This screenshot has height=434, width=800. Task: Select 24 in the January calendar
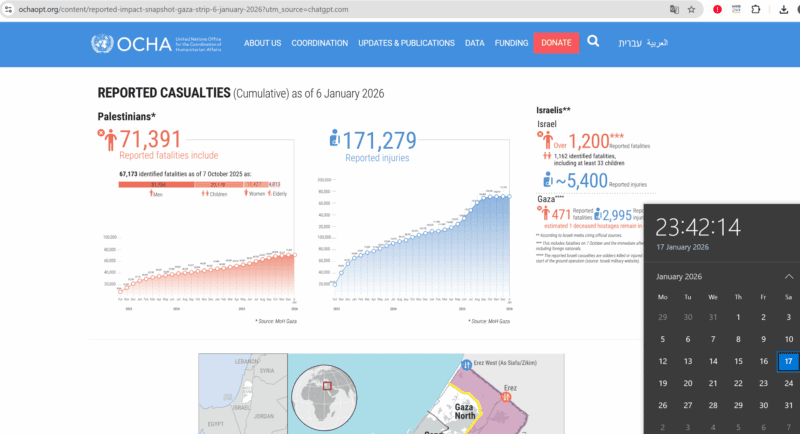pyautogui.click(x=764, y=383)
